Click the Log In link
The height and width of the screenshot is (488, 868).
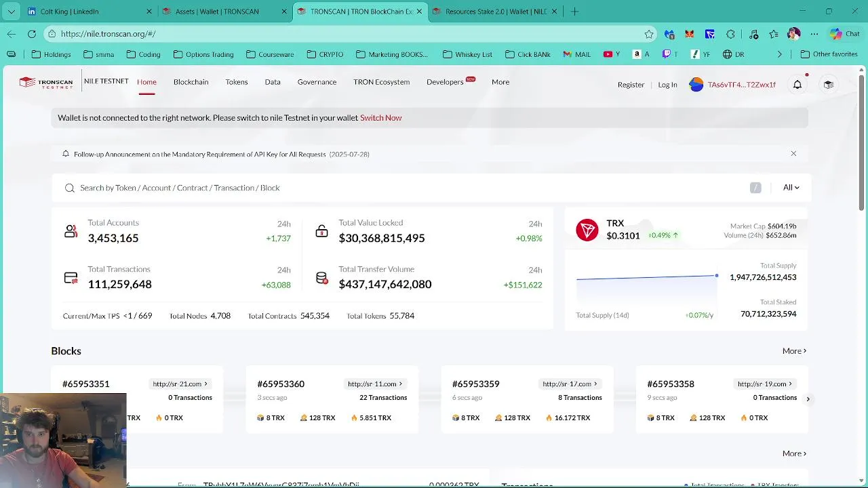tap(667, 85)
